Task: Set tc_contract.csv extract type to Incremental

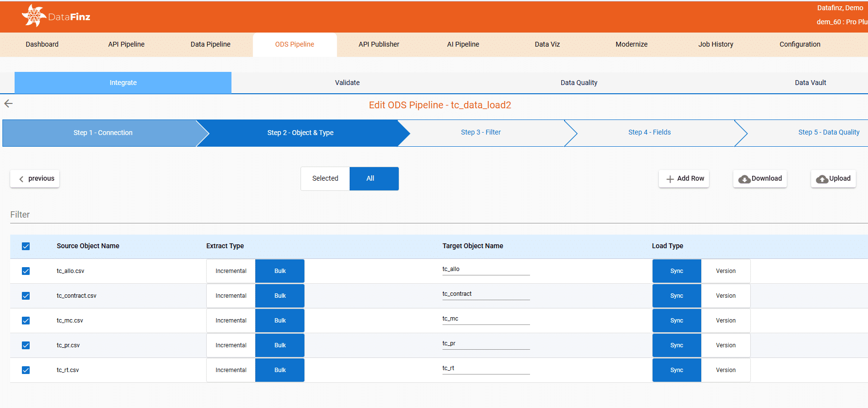Action: pyautogui.click(x=231, y=296)
